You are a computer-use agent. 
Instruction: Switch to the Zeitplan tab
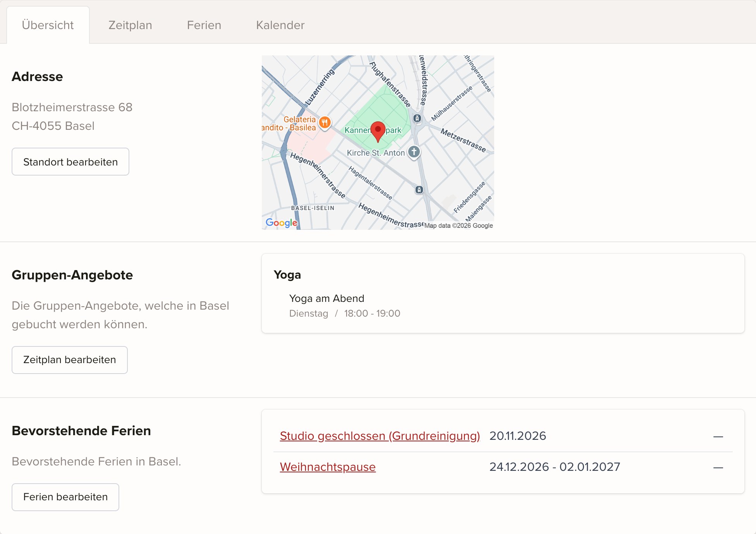point(130,25)
